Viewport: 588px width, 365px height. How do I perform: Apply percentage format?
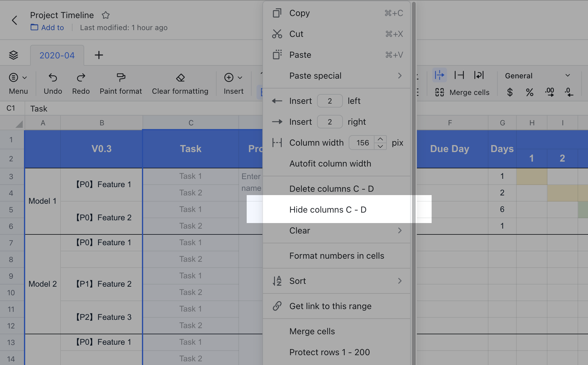(529, 92)
